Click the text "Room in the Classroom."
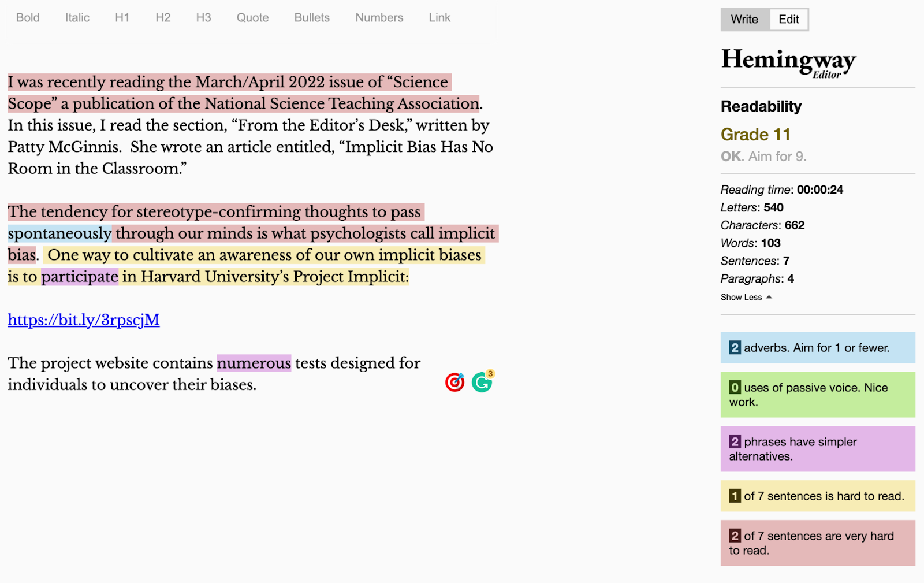The height and width of the screenshot is (583, 924). tap(97, 169)
